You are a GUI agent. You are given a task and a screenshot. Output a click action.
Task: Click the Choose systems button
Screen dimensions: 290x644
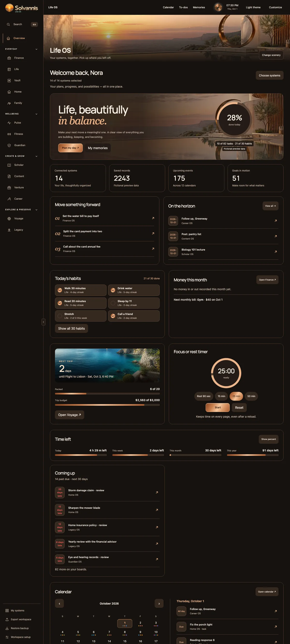point(269,76)
